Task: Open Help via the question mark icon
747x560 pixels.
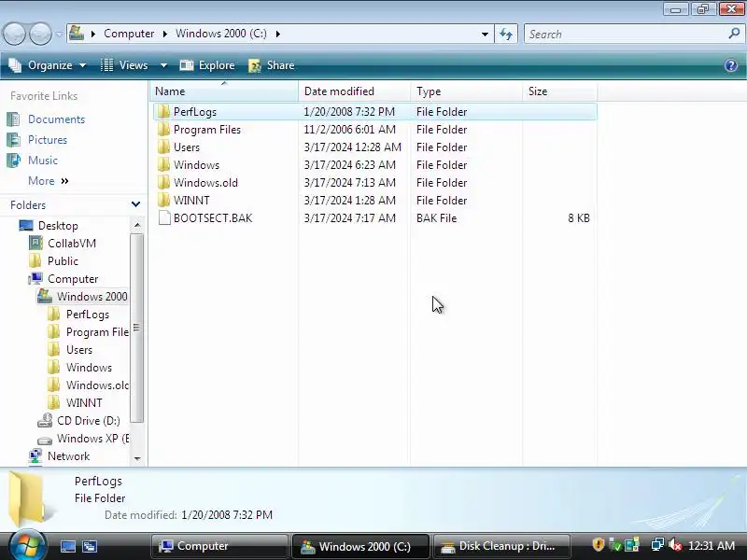Action: (731, 65)
